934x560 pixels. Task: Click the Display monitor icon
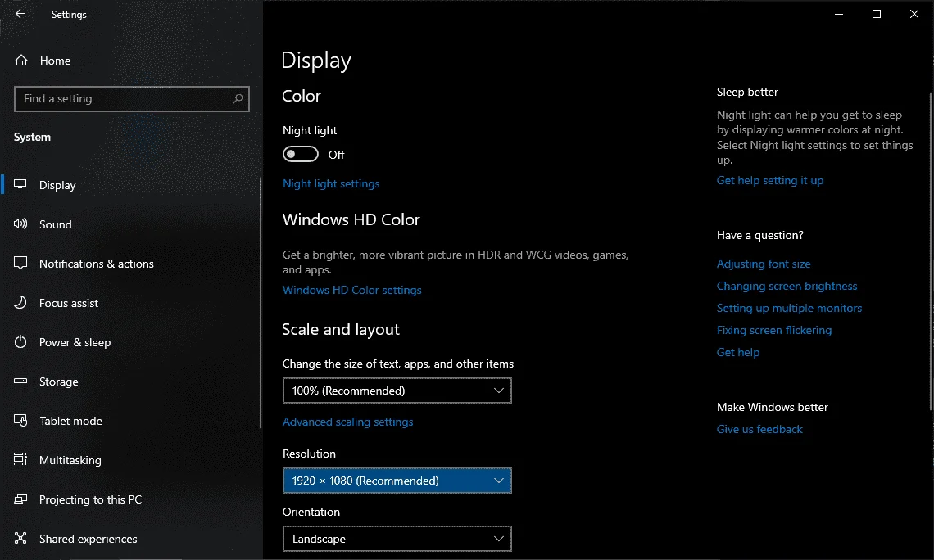20,184
